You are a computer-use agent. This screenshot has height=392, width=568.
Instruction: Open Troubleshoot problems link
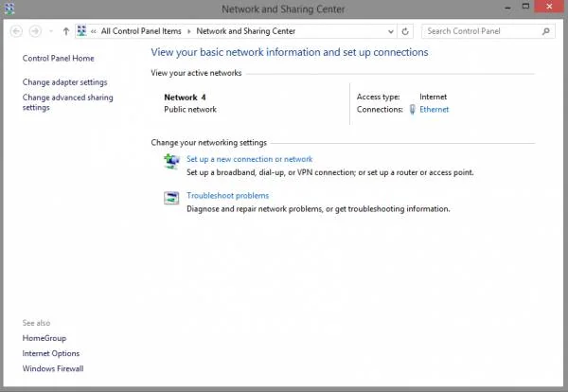(227, 196)
